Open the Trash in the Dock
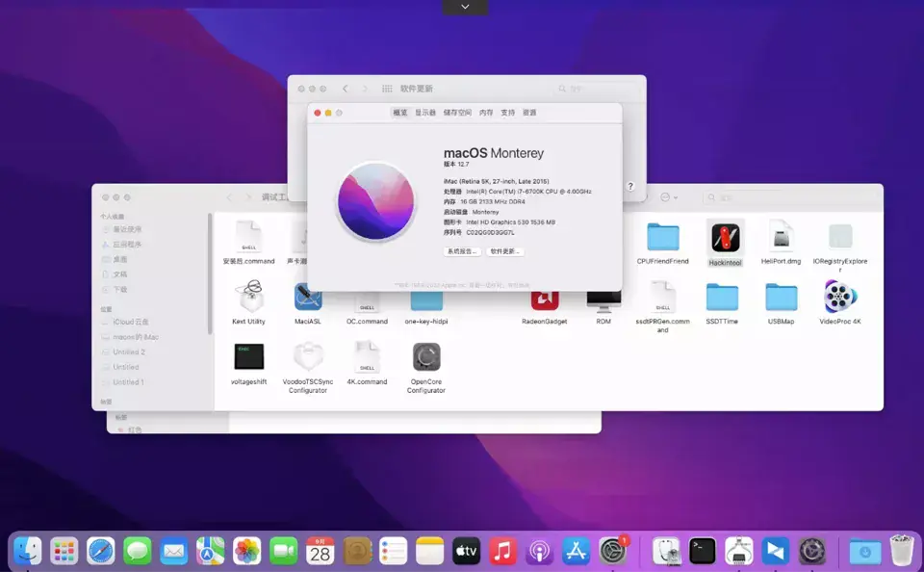 click(902, 550)
